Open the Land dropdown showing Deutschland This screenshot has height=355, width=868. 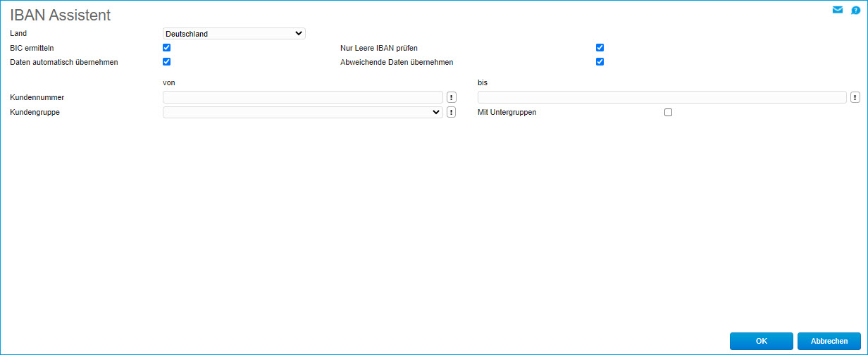234,33
